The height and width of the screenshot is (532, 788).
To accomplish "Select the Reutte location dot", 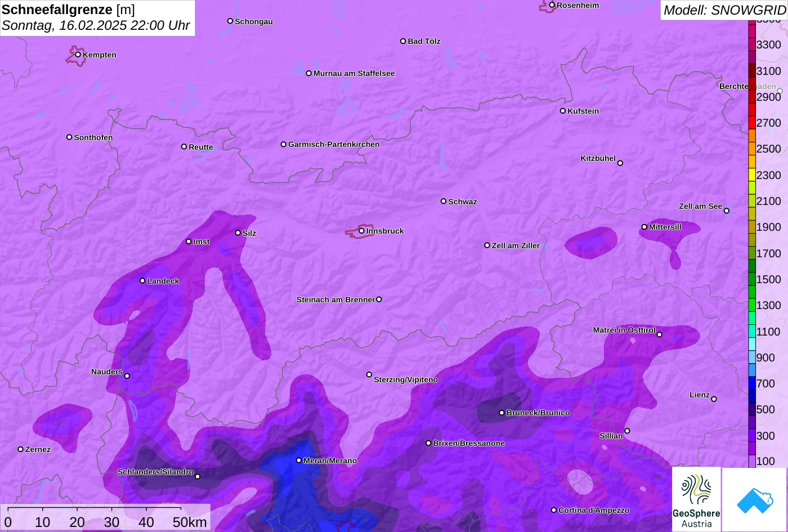I will pos(184,146).
